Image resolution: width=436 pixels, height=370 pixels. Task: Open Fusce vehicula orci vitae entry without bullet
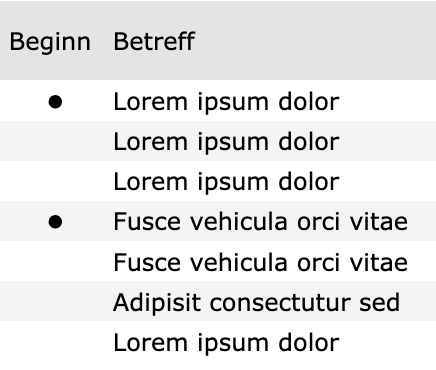click(260, 262)
